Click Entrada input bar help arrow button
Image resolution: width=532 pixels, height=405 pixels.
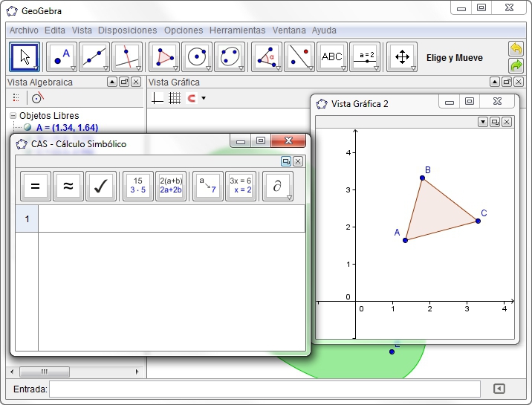pyautogui.click(x=499, y=389)
